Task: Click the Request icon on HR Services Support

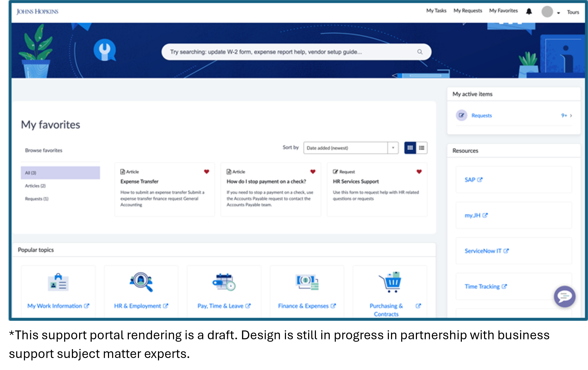Action: [x=335, y=172]
